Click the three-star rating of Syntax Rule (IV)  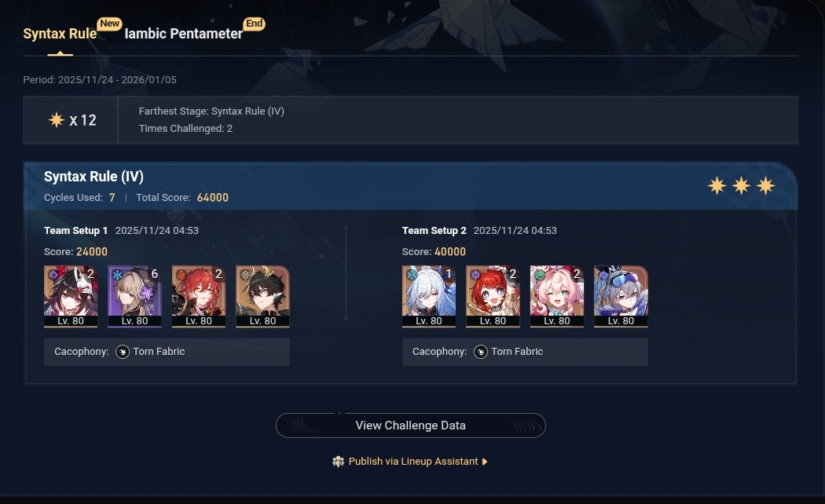coord(742,185)
